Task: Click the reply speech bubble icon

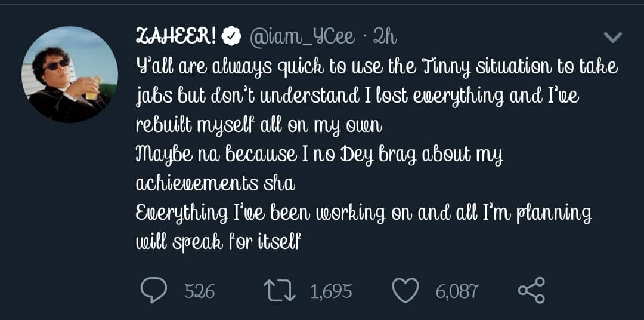Action: coord(153,291)
